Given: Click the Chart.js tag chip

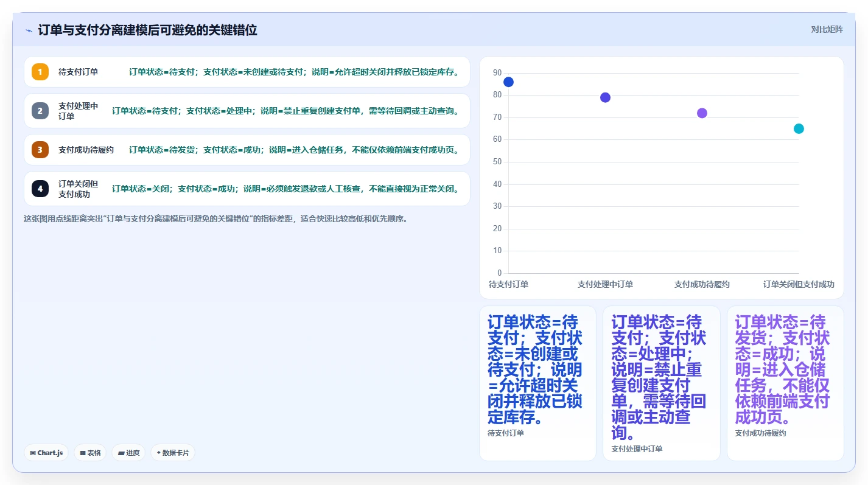Looking at the screenshot, I should coord(46,453).
